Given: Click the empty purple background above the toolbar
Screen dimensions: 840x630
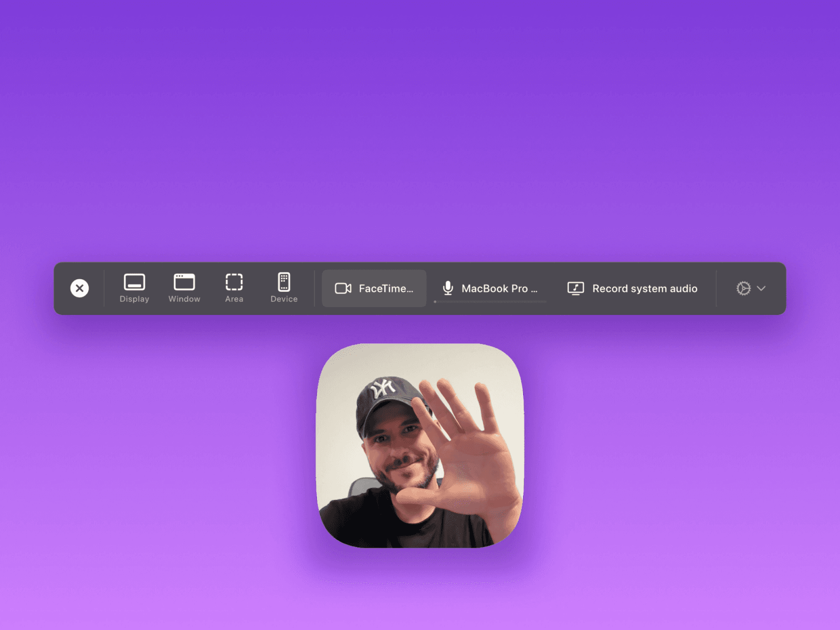Looking at the screenshot, I should click(x=420, y=131).
